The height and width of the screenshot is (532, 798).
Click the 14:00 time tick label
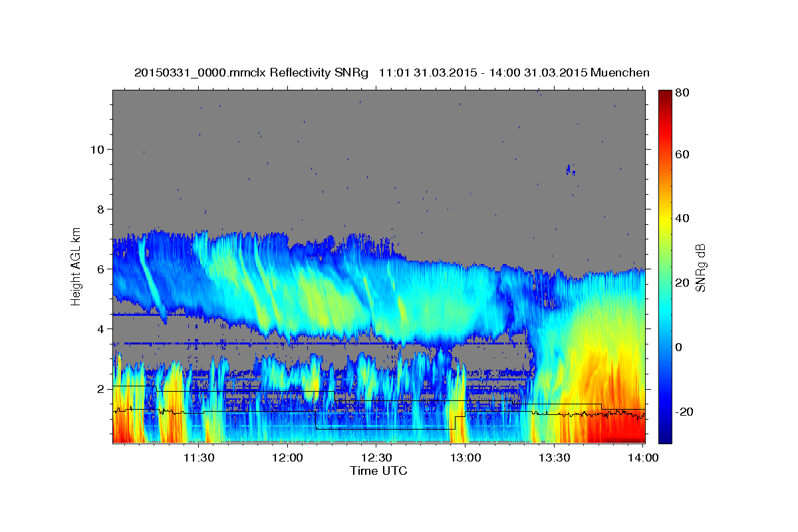[644, 458]
